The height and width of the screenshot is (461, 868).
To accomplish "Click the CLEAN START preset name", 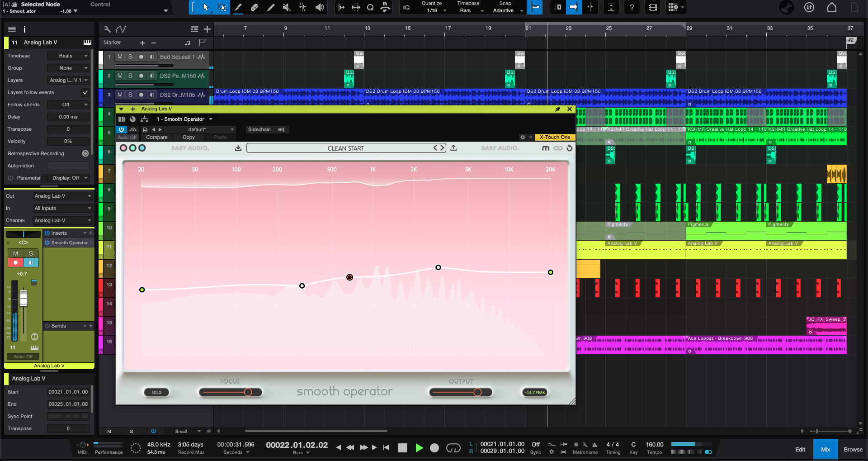I will click(x=345, y=148).
